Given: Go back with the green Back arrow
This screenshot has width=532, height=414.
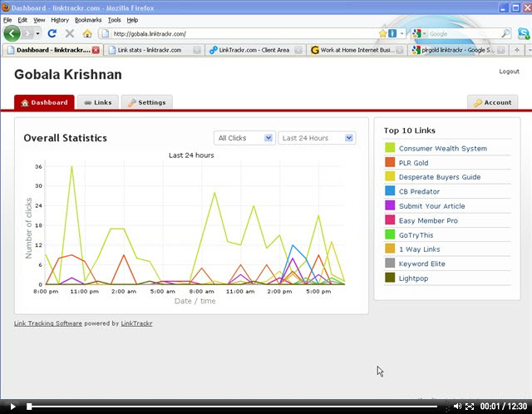Looking at the screenshot, I should point(12,33).
